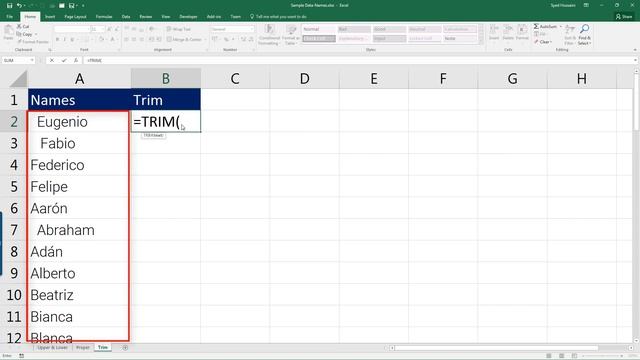Open Merge & Center dropdown arrow
The height and width of the screenshot is (360, 640).
[x=204, y=40]
